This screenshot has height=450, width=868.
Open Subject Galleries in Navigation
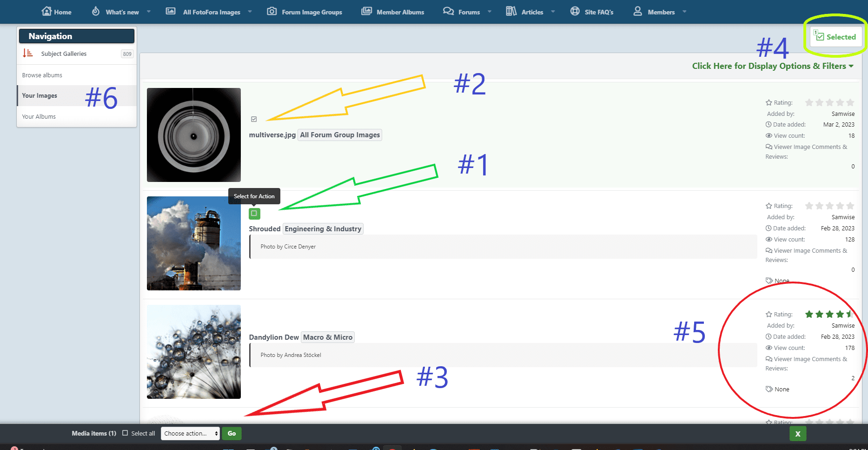pos(64,54)
